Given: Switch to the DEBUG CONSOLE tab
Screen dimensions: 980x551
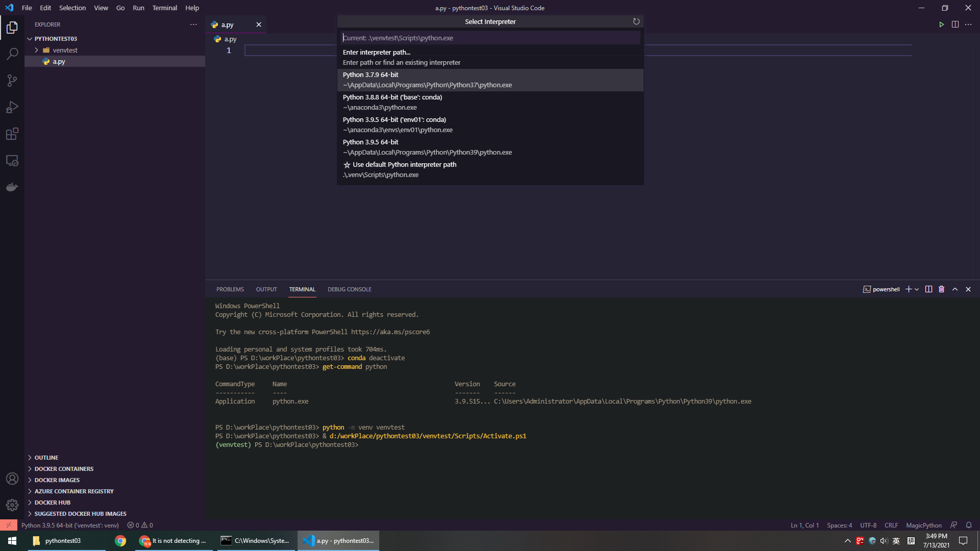Looking at the screenshot, I should click(x=349, y=289).
